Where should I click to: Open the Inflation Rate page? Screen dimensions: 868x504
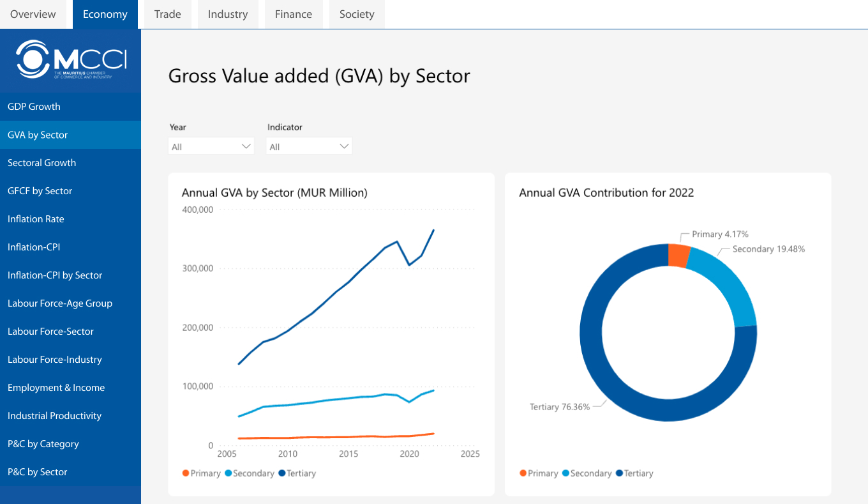36,219
